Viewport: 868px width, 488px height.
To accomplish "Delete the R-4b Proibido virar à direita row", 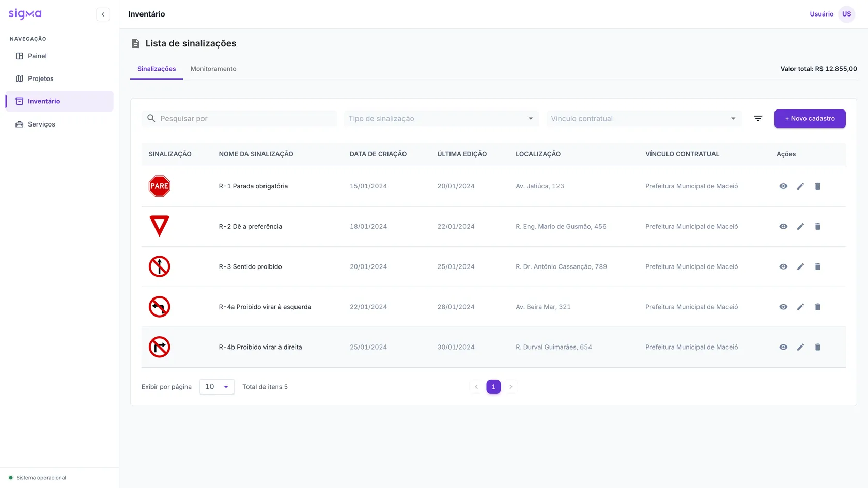I will (818, 348).
